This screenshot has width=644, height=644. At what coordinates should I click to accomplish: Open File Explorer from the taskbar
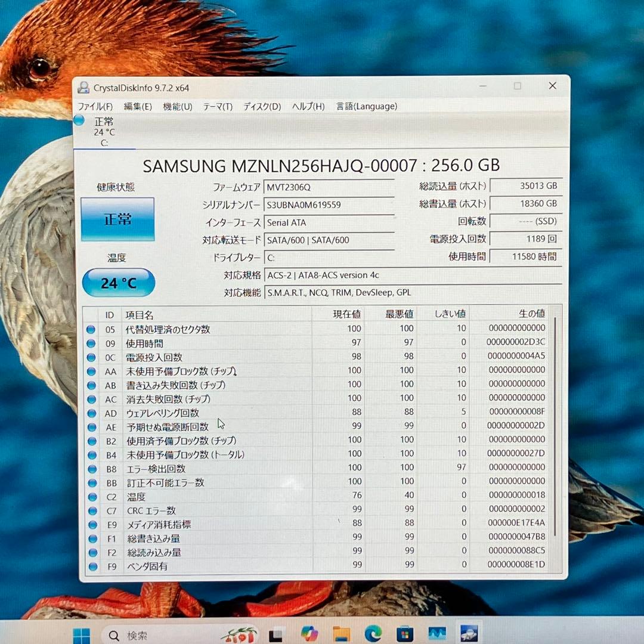pos(342,634)
